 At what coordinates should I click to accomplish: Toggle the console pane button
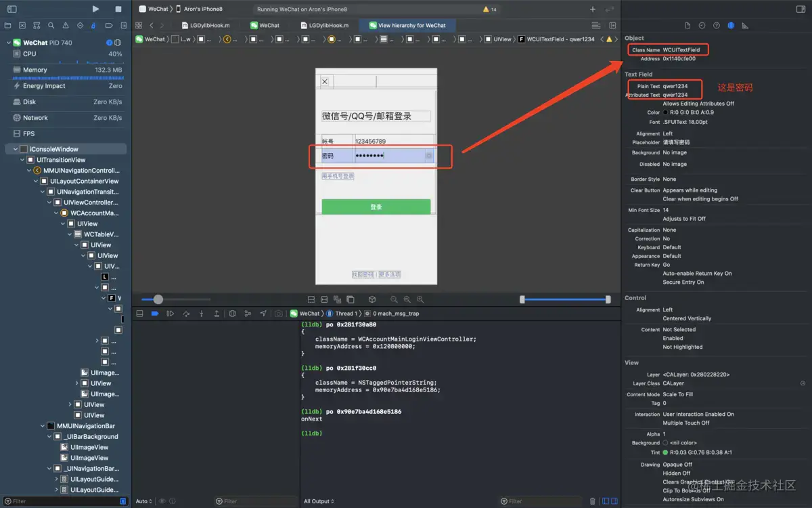pyautogui.click(x=614, y=501)
